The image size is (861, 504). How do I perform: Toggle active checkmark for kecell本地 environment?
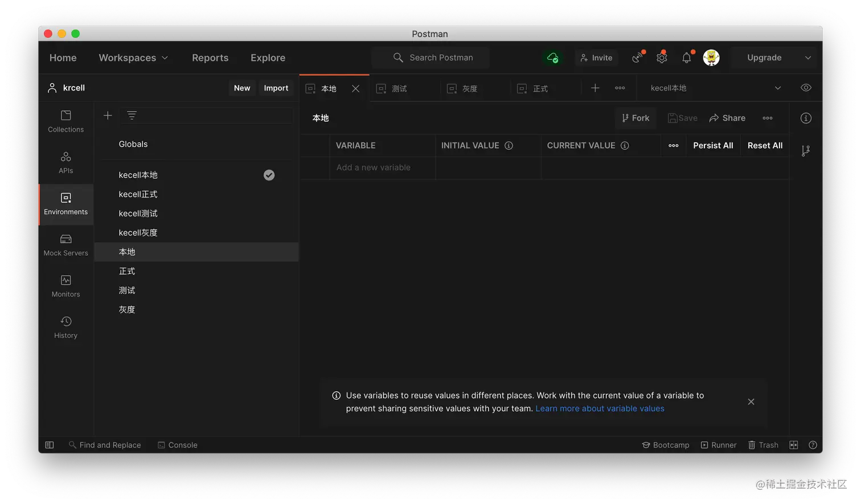pyautogui.click(x=269, y=175)
